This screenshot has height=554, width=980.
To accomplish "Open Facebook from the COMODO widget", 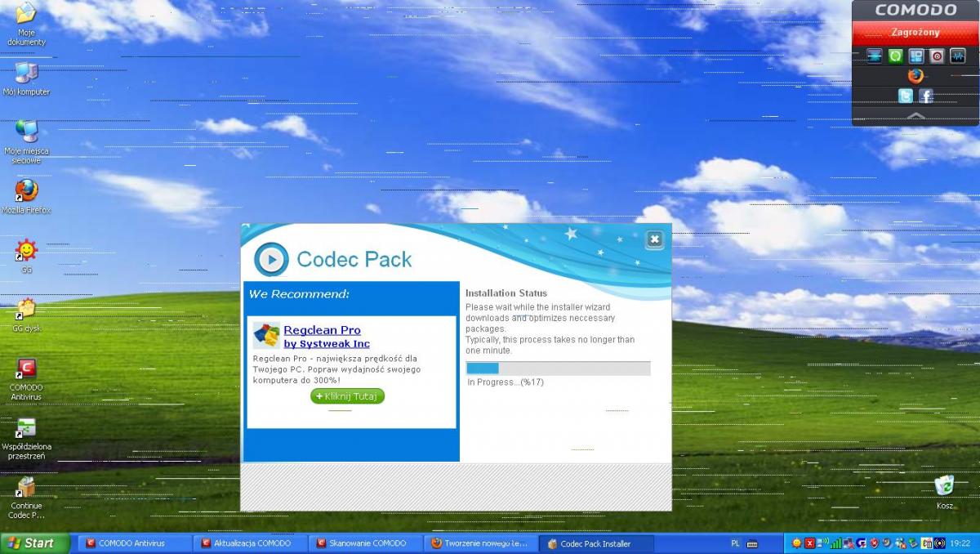I will pos(926,96).
